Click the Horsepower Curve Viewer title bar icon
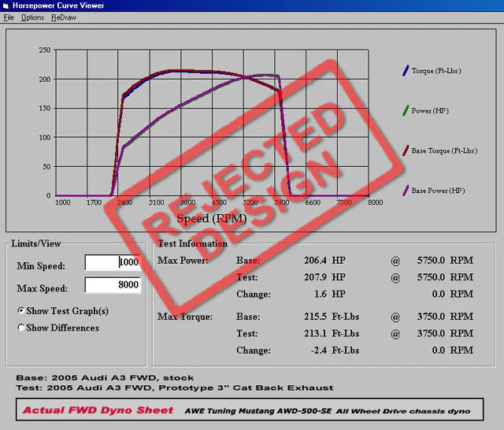504x430 pixels. click(7, 6)
